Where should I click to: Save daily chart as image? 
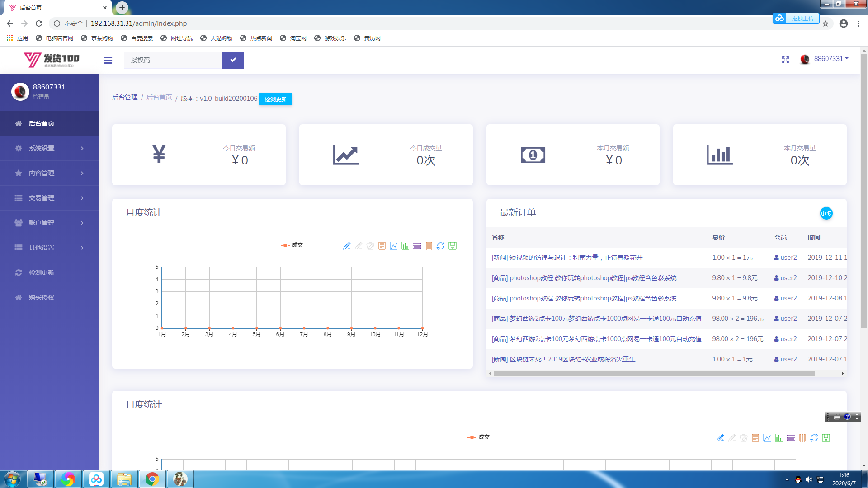pyautogui.click(x=826, y=438)
